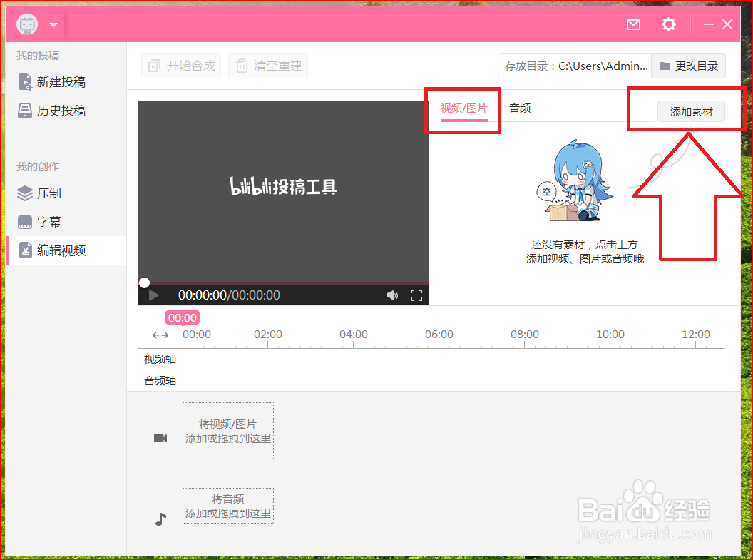Click the 音频轴 track label
753x560 pixels.
click(160, 381)
